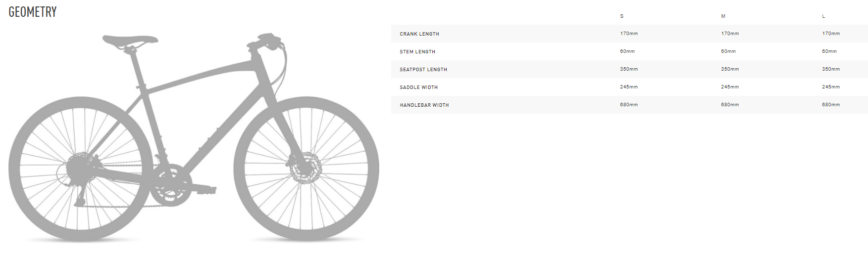Click the Saddle Width row label
The image size is (868, 255).
(x=419, y=87)
